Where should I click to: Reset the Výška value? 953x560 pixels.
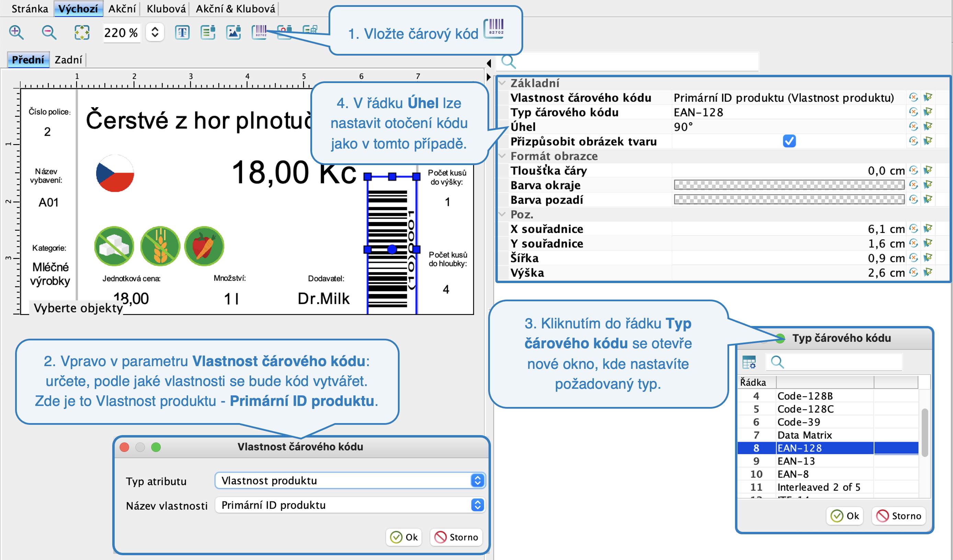pos(913,272)
